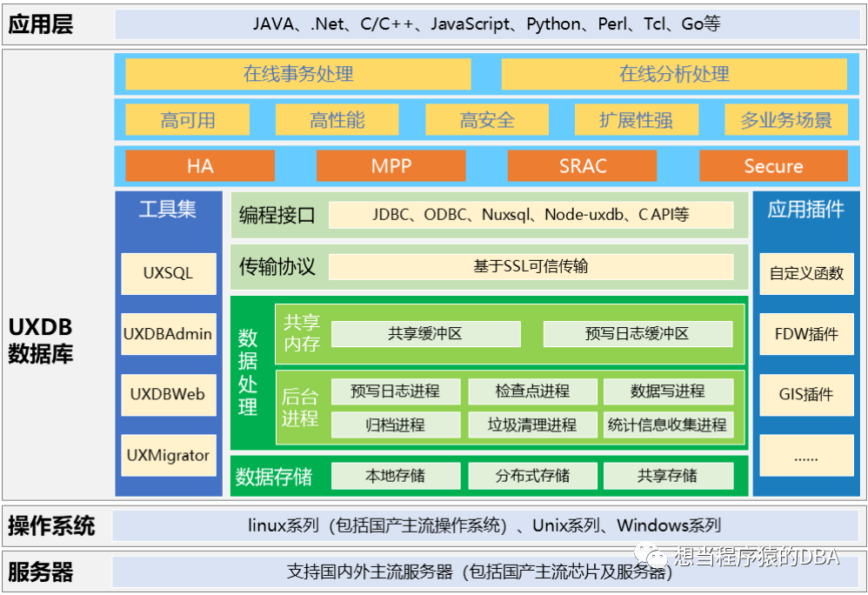Click the 在线事务处理 box
868x595 pixels.
(x=297, y=74)
